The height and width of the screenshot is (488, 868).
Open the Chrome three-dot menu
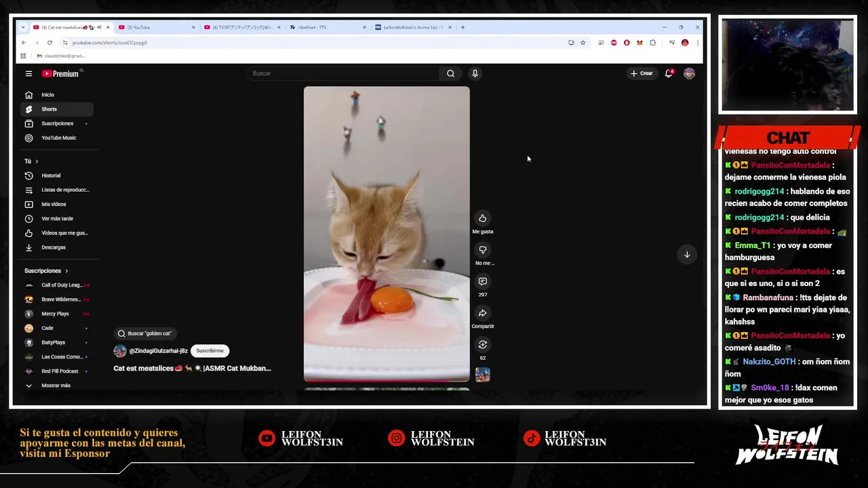click(697, 43)
